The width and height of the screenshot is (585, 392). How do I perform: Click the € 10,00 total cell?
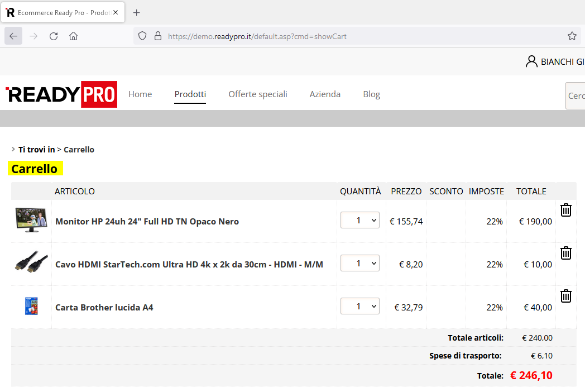click(538, 265)
